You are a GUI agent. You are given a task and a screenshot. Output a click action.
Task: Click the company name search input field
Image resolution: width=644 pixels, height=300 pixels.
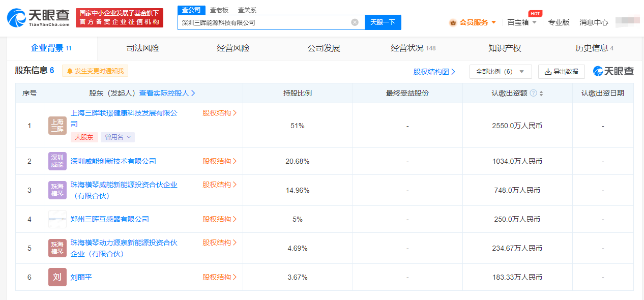[265, 22]
